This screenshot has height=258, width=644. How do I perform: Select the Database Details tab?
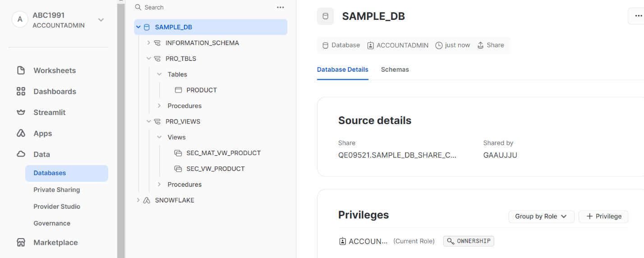click(343, 69)
